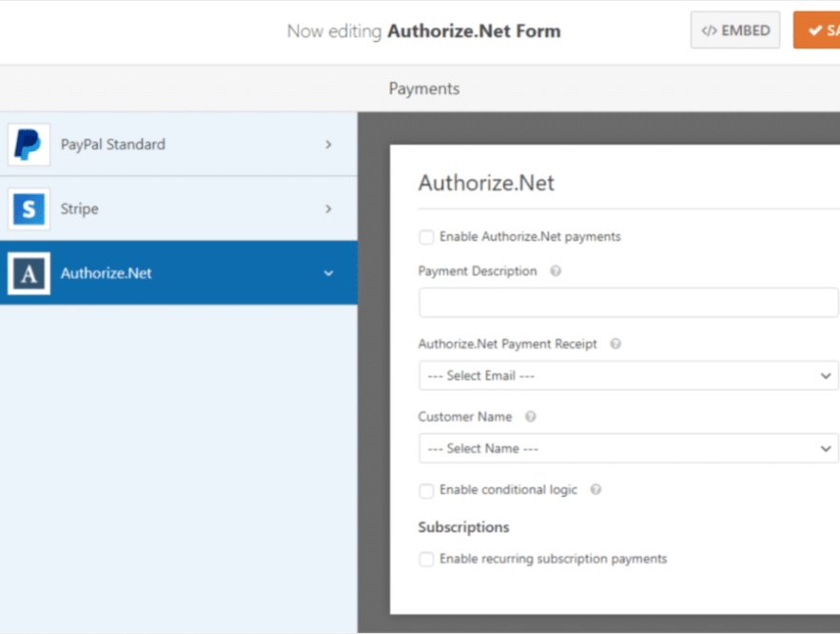Open the Select Email dropdown

pos(628,375)
